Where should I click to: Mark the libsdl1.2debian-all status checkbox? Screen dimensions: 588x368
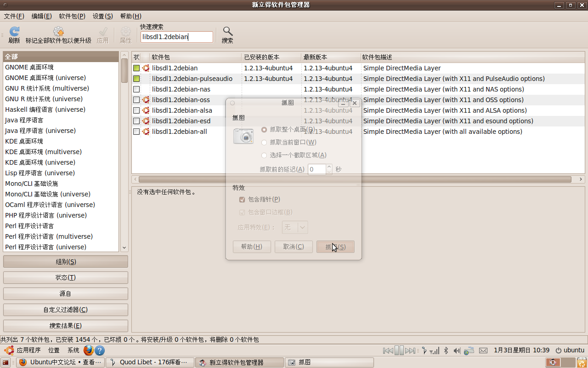(x=136, y=132)
